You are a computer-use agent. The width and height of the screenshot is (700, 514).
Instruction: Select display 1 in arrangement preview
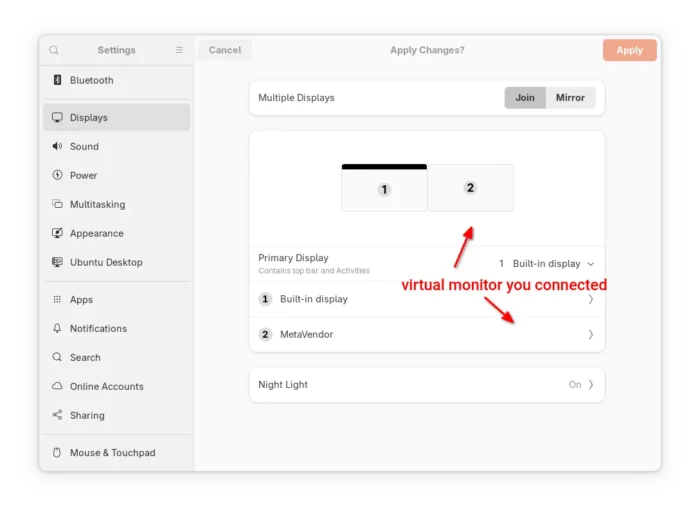[x=384, y=190]
